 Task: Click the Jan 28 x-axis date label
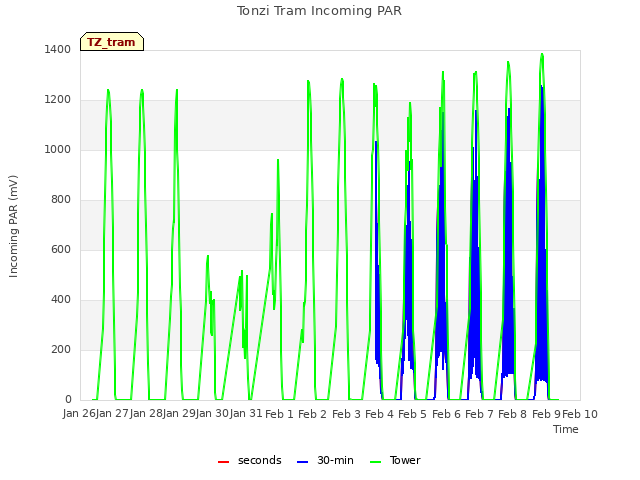tap(146, 414)
